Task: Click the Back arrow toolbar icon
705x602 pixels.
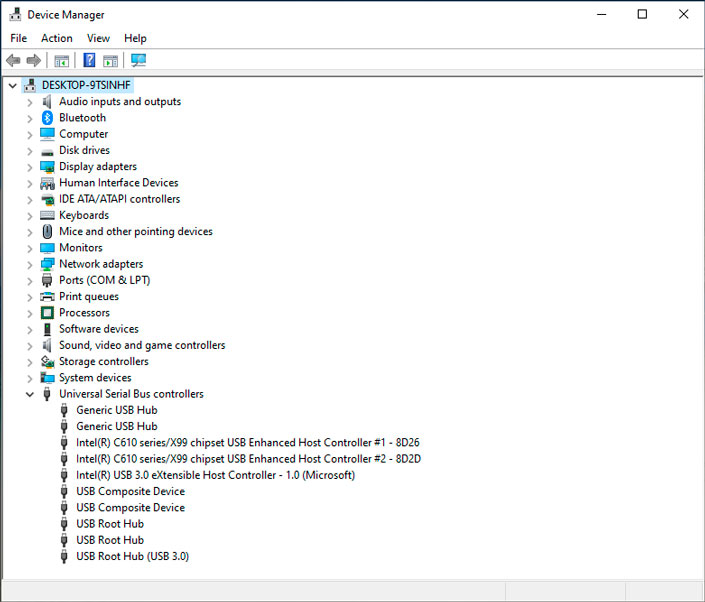Action: point(13,60)
